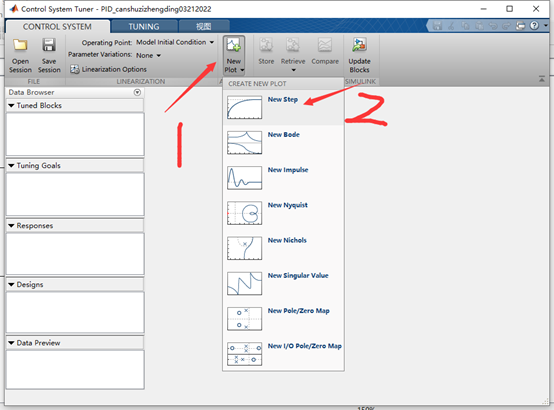
Task: Select New Impulse plot
Action: (283, 178)
